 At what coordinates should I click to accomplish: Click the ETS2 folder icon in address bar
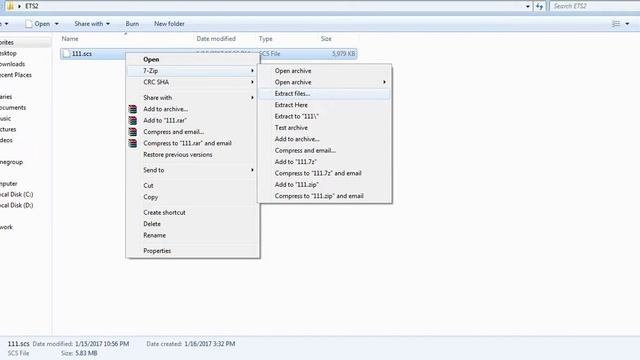click(x=10, y=6)
